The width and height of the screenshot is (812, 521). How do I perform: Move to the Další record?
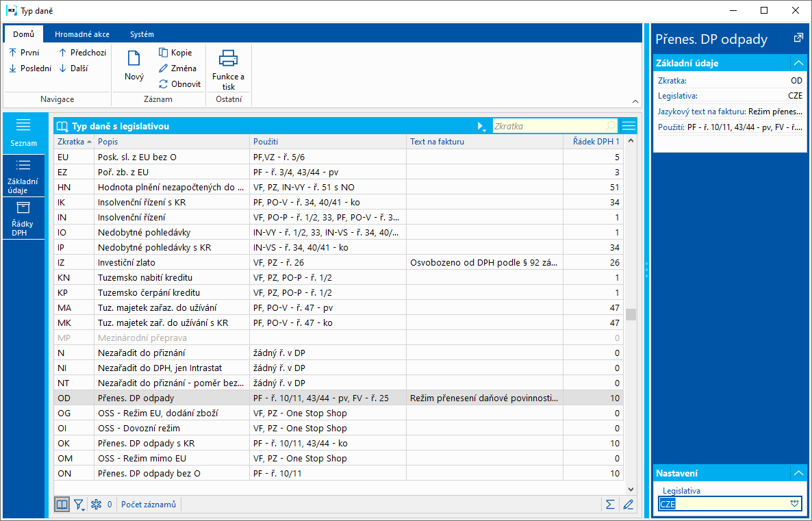click(73, 68)
